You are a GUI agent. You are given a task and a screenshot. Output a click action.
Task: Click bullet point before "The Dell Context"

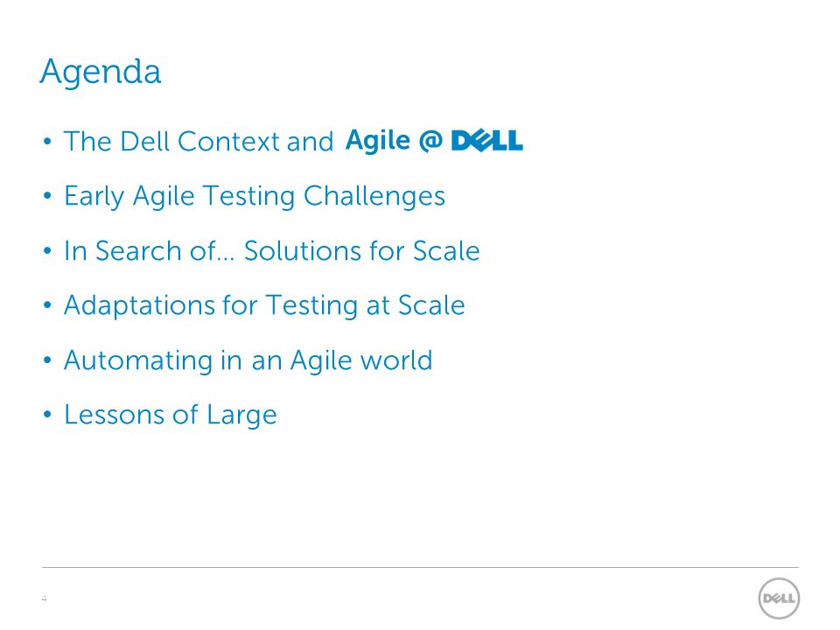pyautogui.click(x=47, y=142)
